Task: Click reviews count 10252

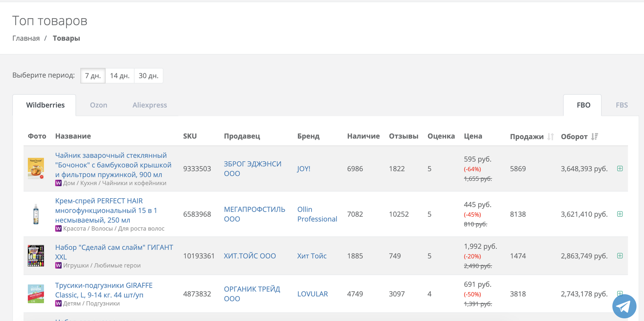Action: [x=399, y=214]
